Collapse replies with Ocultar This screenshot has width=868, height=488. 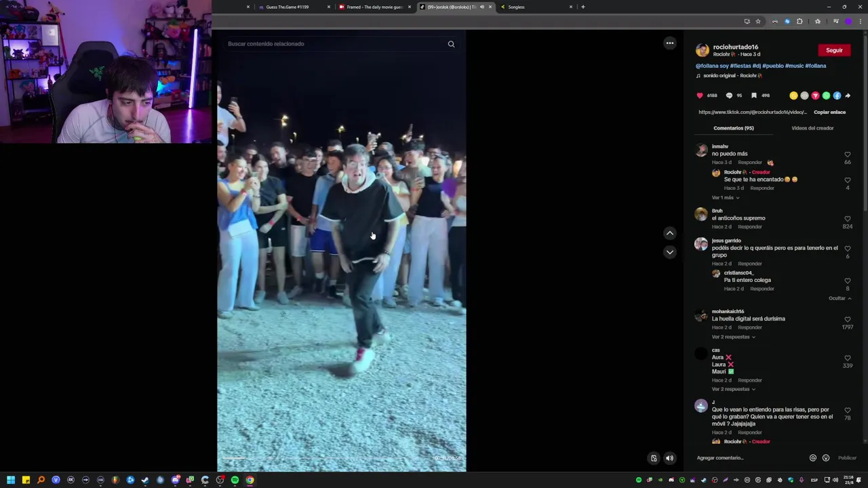(x=840, y=298)
